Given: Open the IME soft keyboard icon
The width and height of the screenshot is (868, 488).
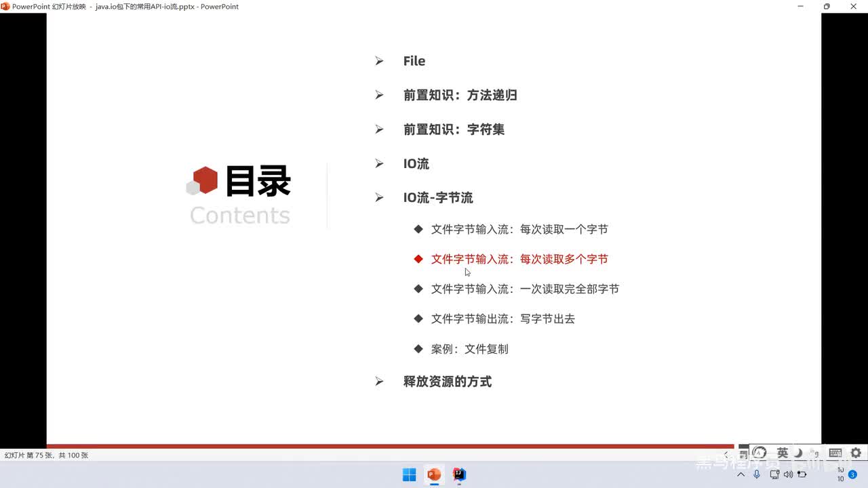Looking at the screenshot, I should [835, 453].
